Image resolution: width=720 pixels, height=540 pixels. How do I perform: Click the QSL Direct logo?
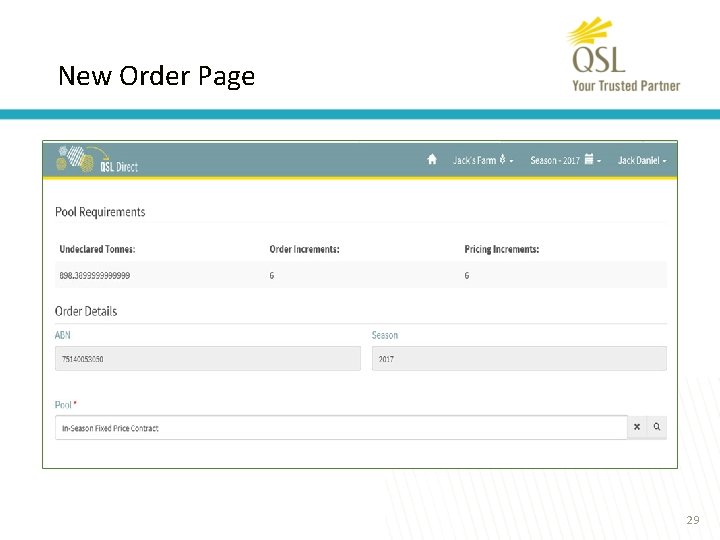click(x=97, y=159)
